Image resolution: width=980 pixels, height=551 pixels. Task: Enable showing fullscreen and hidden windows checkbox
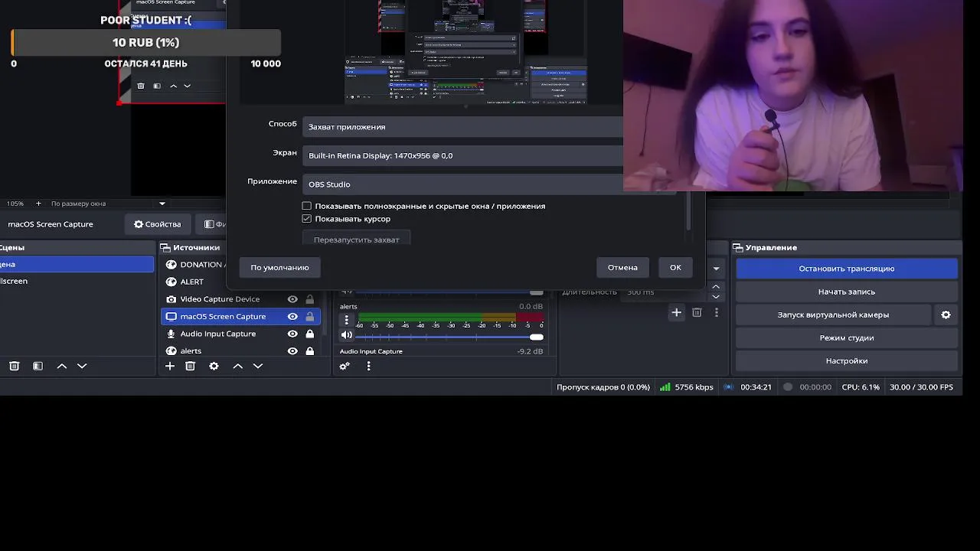pyautogui.click(x=307, y=206)
